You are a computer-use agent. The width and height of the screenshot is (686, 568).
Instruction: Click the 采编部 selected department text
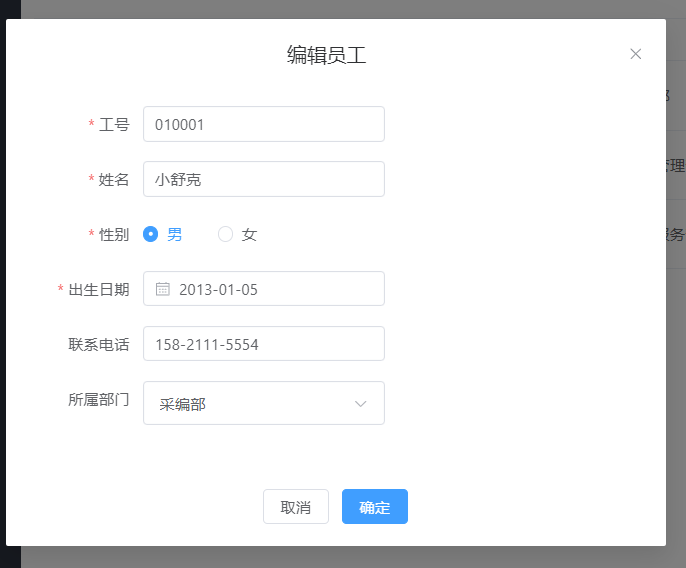(x=182, y=404)
